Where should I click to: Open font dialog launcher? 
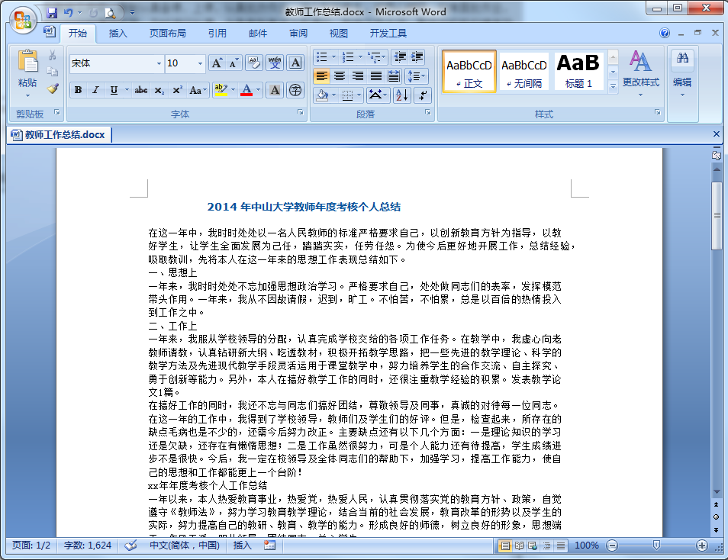[301, 112]
